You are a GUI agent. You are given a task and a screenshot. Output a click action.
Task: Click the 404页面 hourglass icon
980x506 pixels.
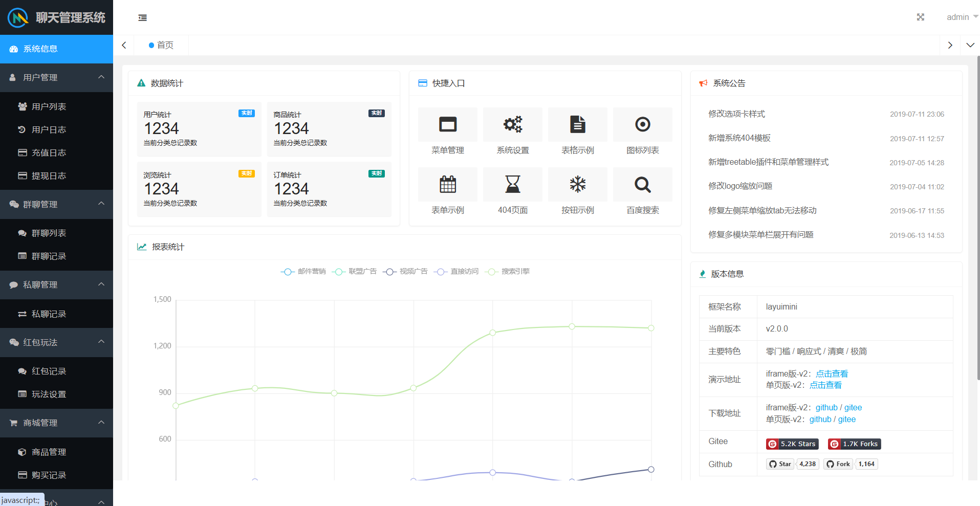512,184
